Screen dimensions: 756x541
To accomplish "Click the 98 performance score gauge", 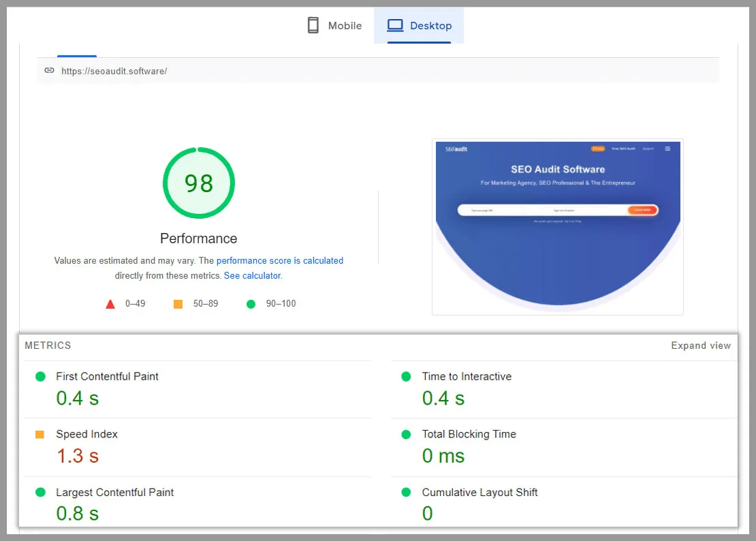I will tap(199, 183).
